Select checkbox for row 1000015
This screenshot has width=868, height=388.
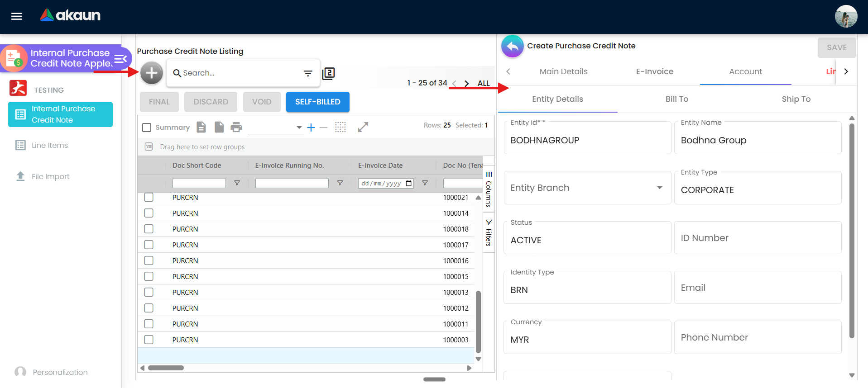pyautogui.click(x=149, y=276)
